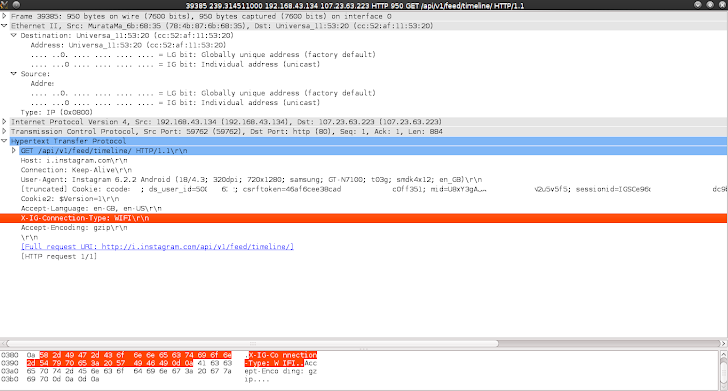
Task: Expand Transmission Control Protocol row
Action: (4, 131)
